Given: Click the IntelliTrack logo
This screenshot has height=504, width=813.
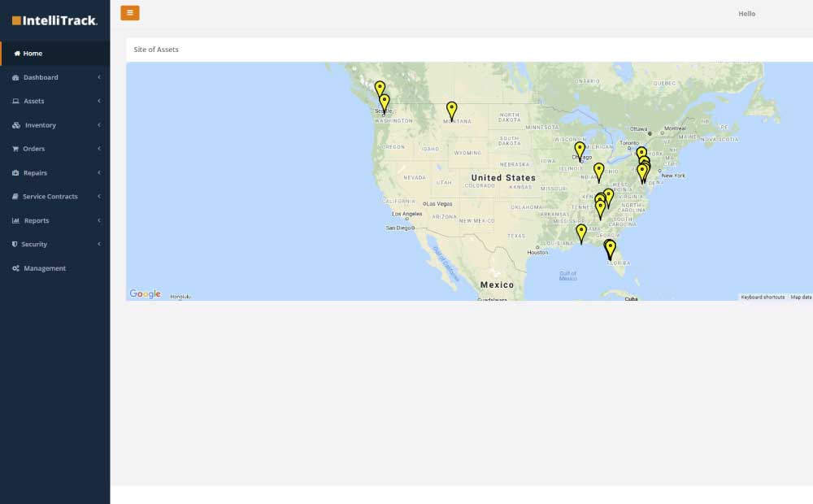Looking at the screenshot, I should click(x=54, y=20).
